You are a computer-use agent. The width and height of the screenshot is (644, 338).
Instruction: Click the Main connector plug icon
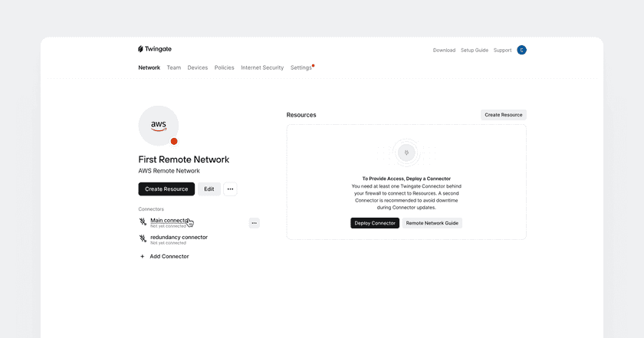(x=143, y=222)
